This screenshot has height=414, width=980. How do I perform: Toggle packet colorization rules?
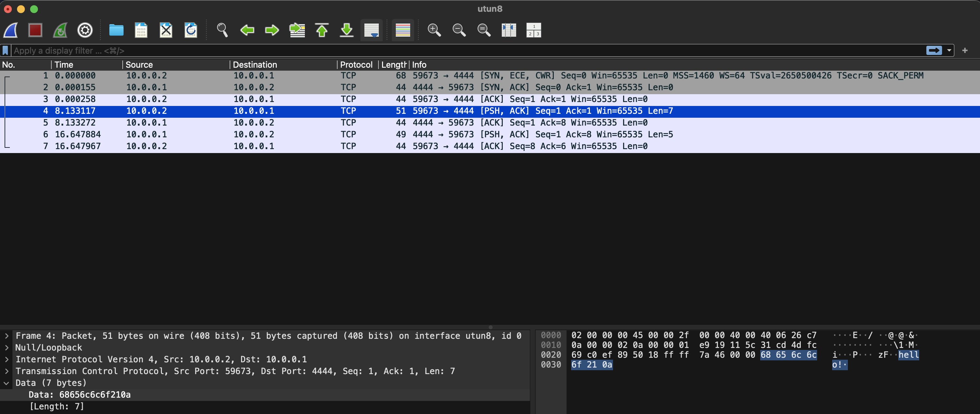pyautogui.click(x=402, y=30)
